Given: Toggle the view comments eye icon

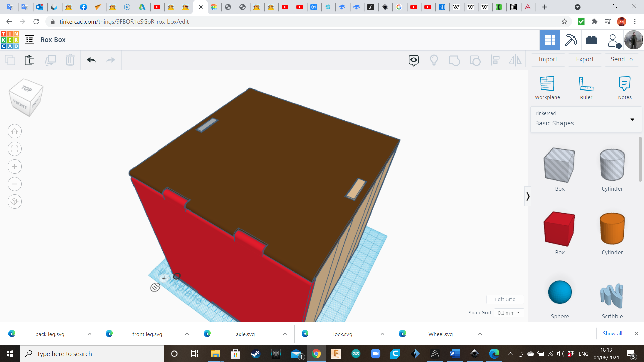Looking at the screenshot, I should click(x=413, y=60).
